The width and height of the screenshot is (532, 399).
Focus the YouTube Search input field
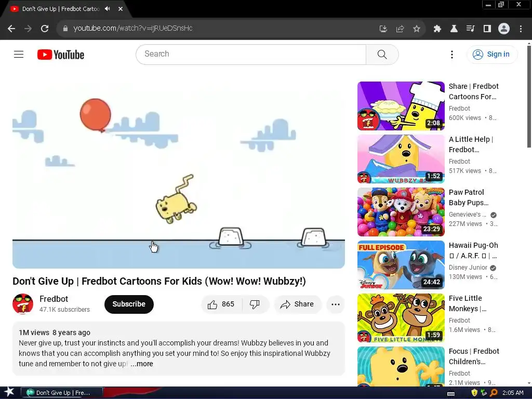click(251, 54)
